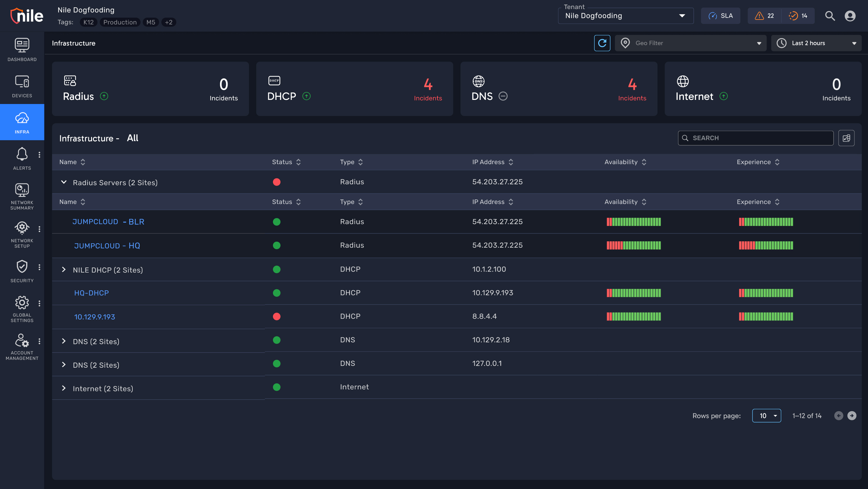This screenshot has width=868, height=489.
Task: Open the Geo Filter selector
Action: pyautogui.click(x=691, y=43)
